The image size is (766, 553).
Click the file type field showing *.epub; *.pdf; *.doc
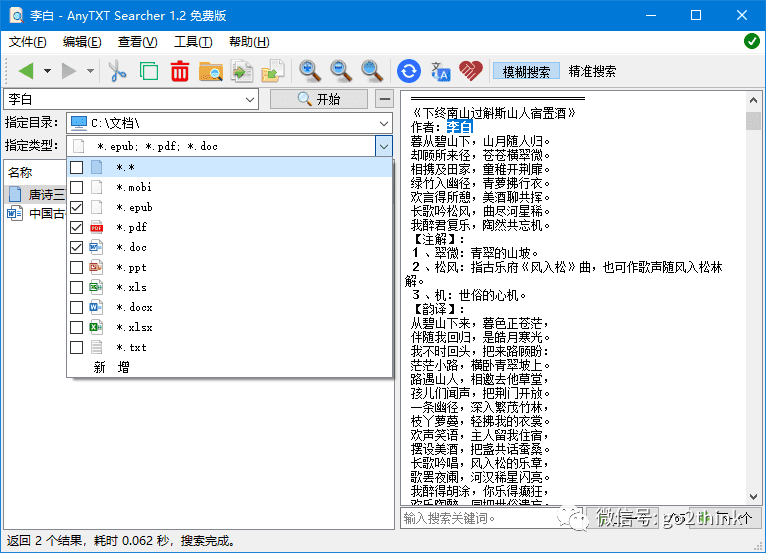click(x=221, y=147)
